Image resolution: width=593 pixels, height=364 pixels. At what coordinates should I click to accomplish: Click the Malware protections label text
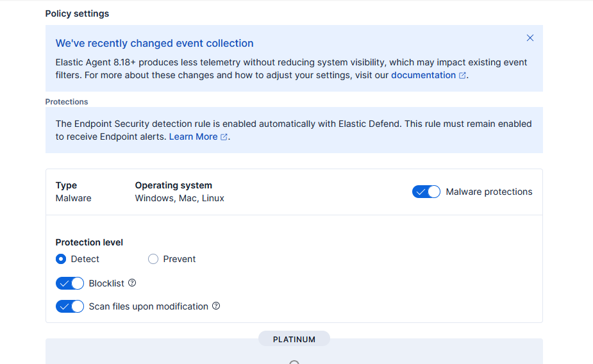click(x=489, y=192)
